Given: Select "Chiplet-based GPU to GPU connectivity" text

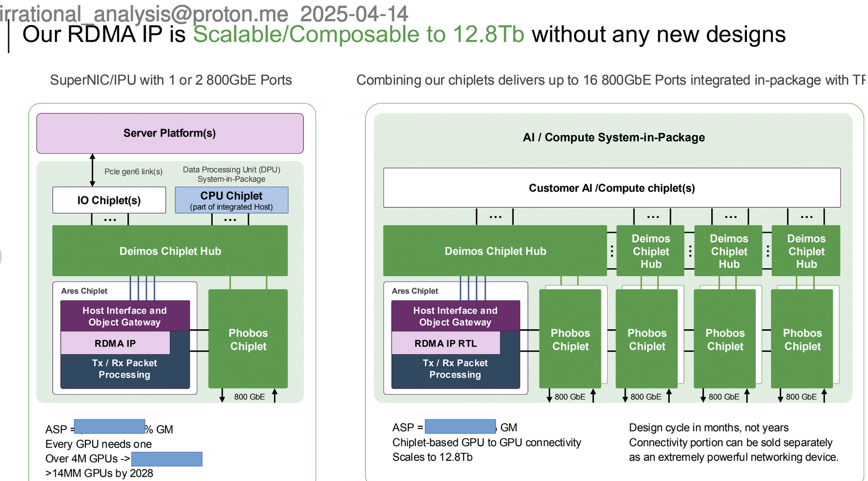Looking at the screenshot, I should click(487, 443).
